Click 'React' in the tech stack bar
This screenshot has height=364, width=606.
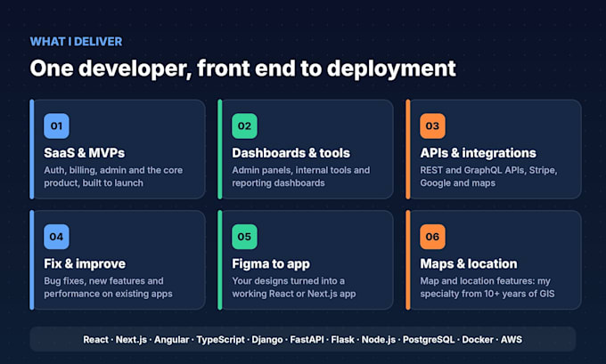pyautogui.click(x=96, y=340)
